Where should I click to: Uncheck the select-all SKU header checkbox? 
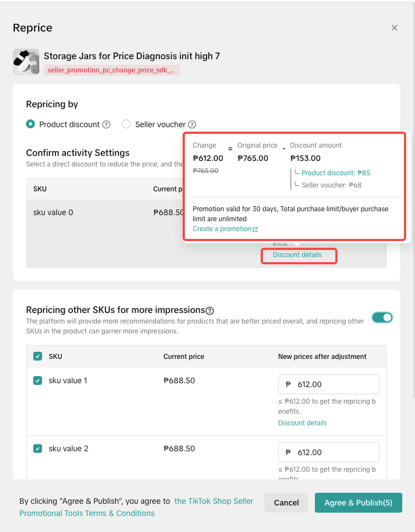(38, 357)
